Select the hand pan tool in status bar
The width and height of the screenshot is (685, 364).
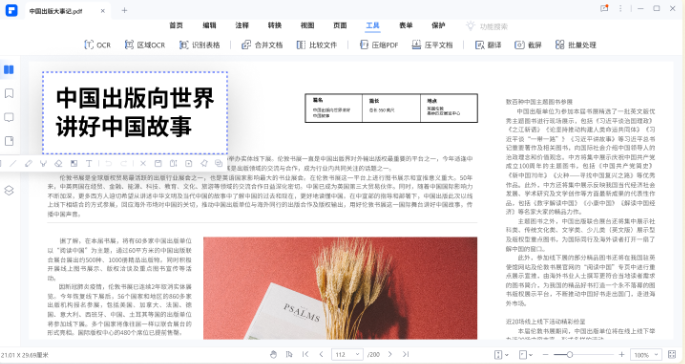273,354
